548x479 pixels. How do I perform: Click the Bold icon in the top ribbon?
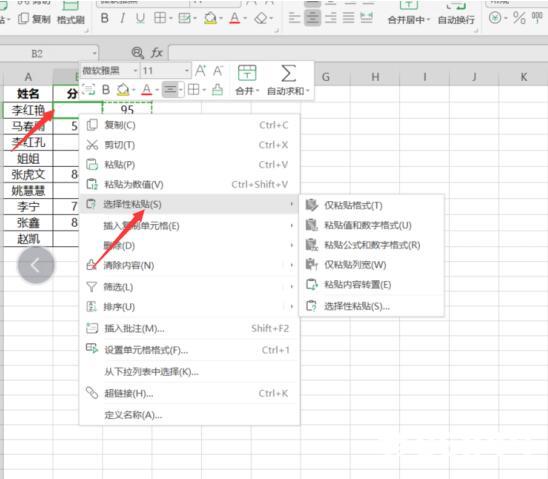(x=104, y=18)
